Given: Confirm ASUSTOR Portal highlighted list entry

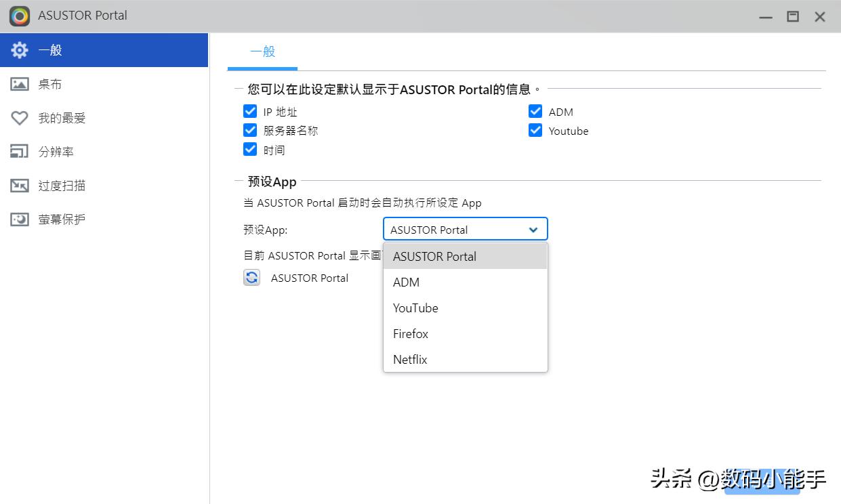Looking at the screenshot, I should pyautogui.click(x=434, y=256).
